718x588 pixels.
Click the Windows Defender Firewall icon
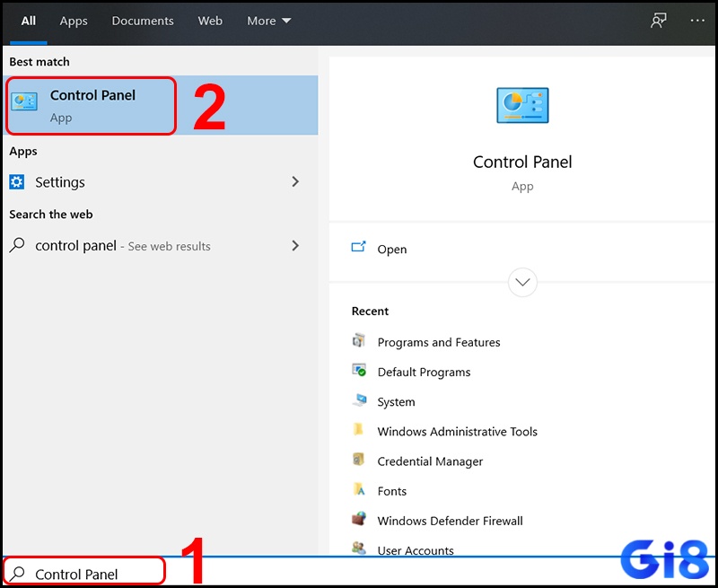pos(359,519)
